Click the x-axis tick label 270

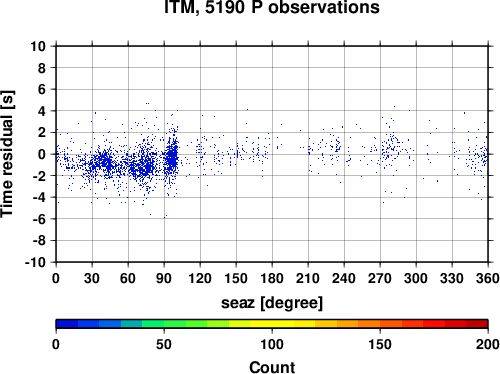(x=380, y=278)
